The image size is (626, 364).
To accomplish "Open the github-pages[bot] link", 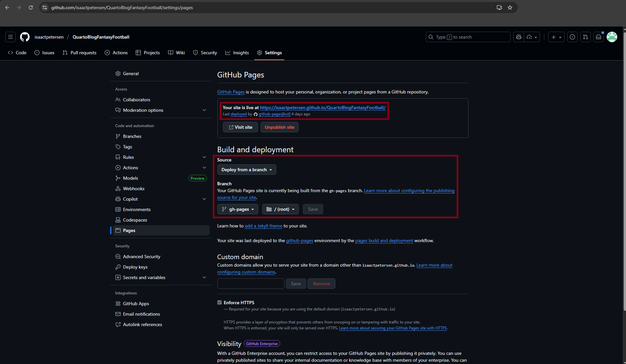I will click(x=275, y=114).
